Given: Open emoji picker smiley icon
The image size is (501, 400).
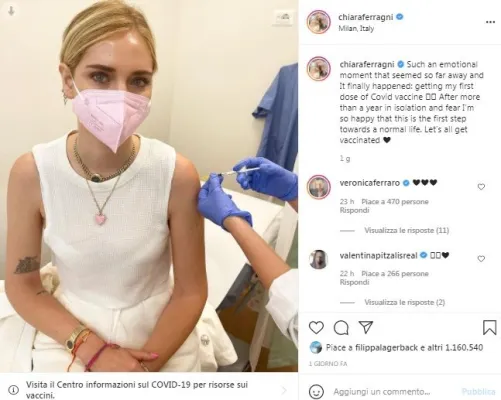Looking at the screenshot, I should click(316, 391).
